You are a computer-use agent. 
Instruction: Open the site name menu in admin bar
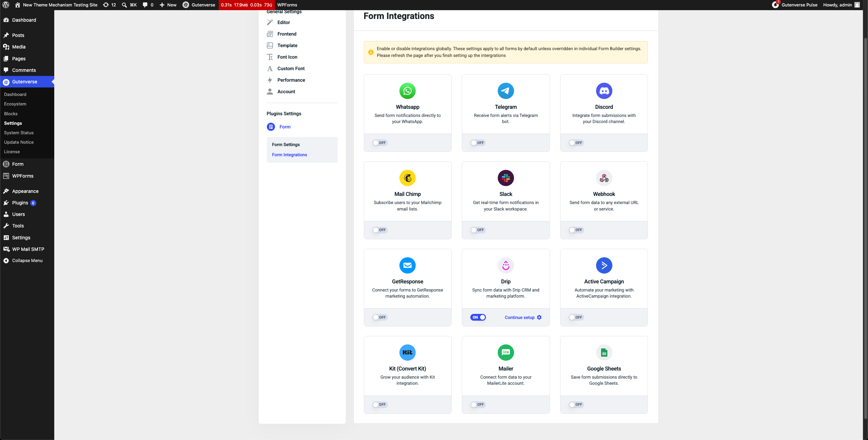click(x=56, y=5)
